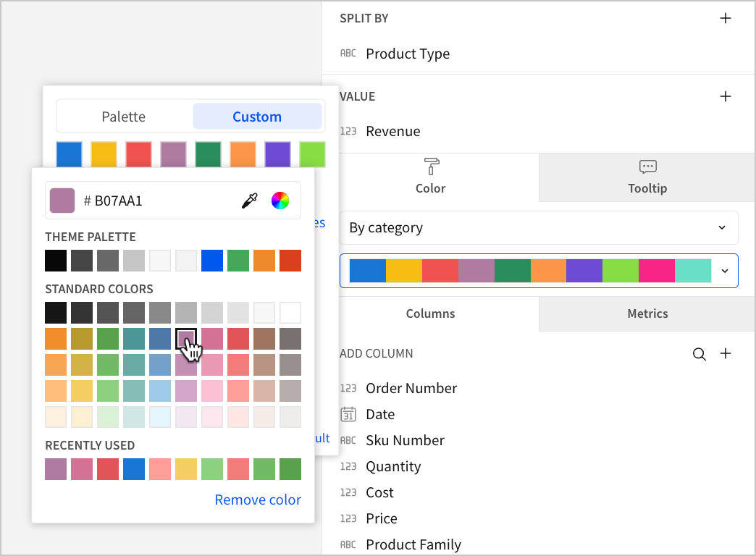The height and width of the screenshot is (556, 756).
Task: Click the eyedropper color picker icon
Action: 249,201
